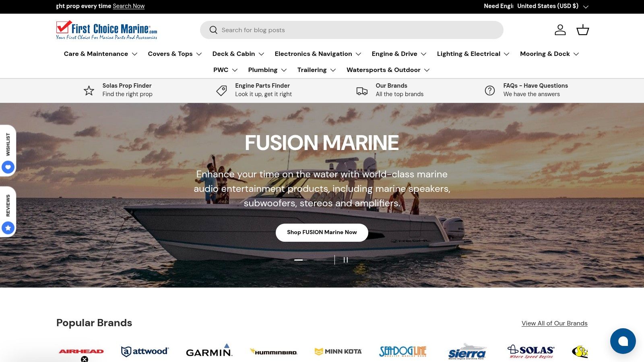Open the Trailering menu
Screen dimensions: 644x362
[316, 70]
